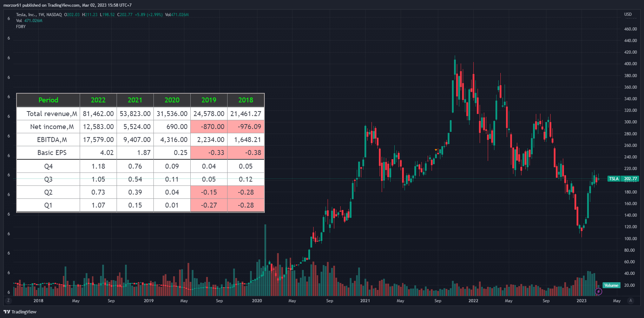The height and width of the screenshot is (318, 644).
Task: Click the 81,462.00 revenue cell
Action: [x=98, y=114]
